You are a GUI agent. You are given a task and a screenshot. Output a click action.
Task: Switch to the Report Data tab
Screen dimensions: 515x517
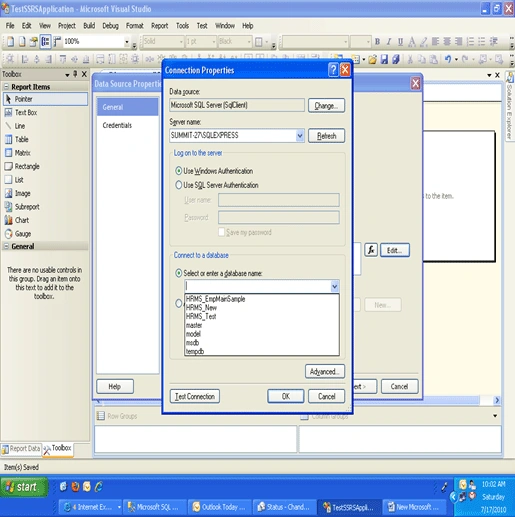click(21, 449)
